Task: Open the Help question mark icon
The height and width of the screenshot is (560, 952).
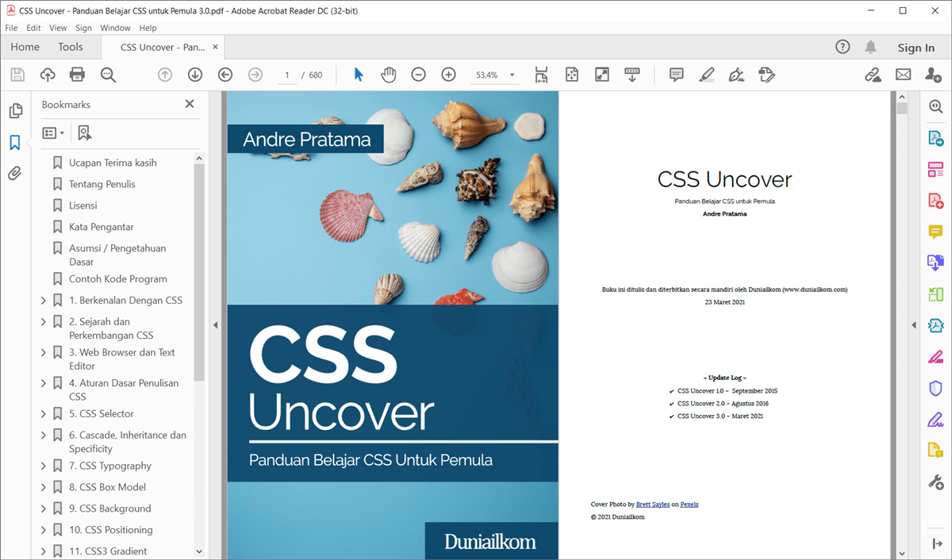Action: tap(843, 47)
